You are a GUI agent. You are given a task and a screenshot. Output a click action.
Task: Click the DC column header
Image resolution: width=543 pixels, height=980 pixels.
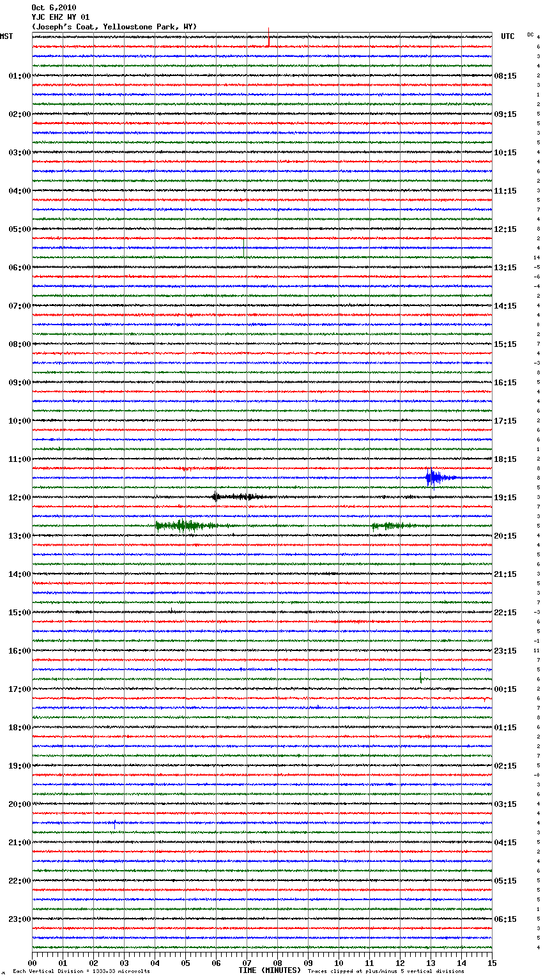[530, 34]
